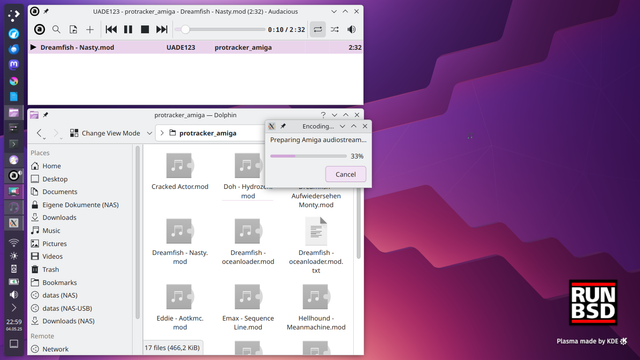Viewport: 640px width, 360px height.
Task: Click Dolphin file view vertical scrollbar
Action: tap(358, 224)
